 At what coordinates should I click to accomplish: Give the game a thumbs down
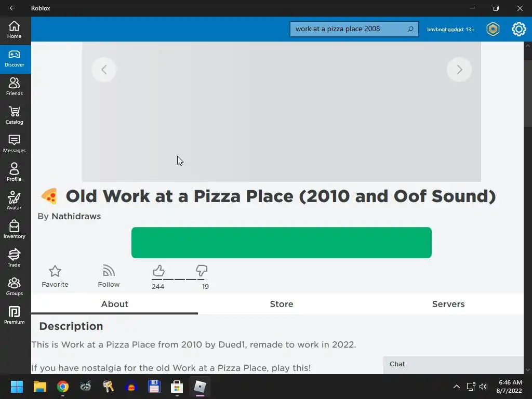(x=202, y=270)
